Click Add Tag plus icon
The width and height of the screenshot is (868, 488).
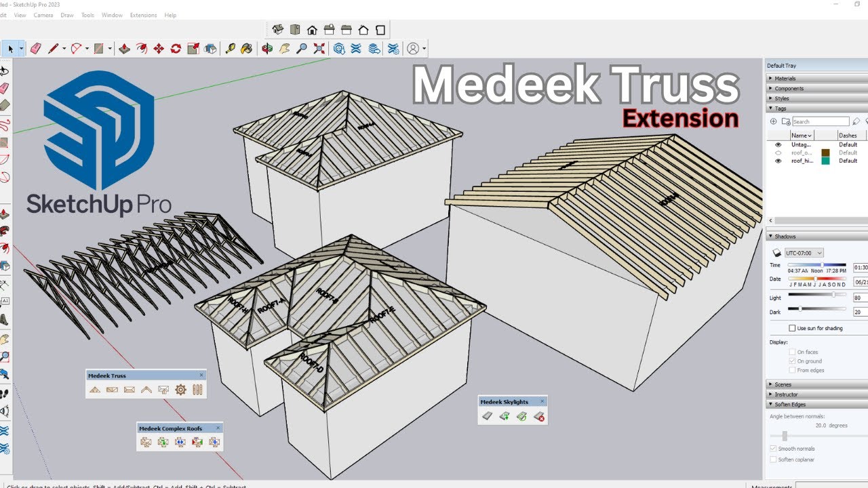point(773,121)
